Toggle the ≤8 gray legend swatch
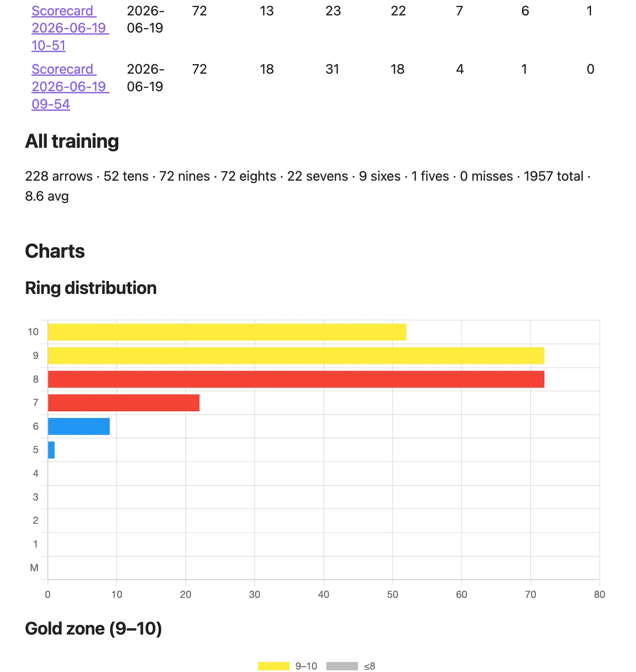The width and height of the screenshot is (636, 672). click(342, 666)
